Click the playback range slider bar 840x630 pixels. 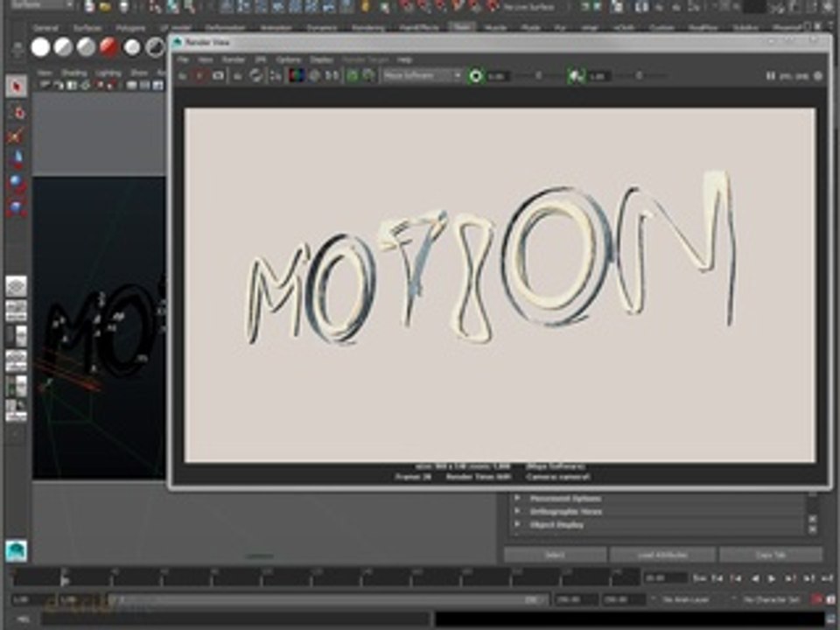tap(328, 599)
